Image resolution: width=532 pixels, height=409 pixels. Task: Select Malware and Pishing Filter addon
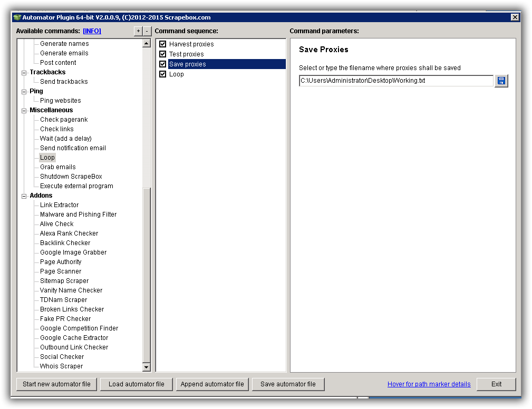coord(79,215)
